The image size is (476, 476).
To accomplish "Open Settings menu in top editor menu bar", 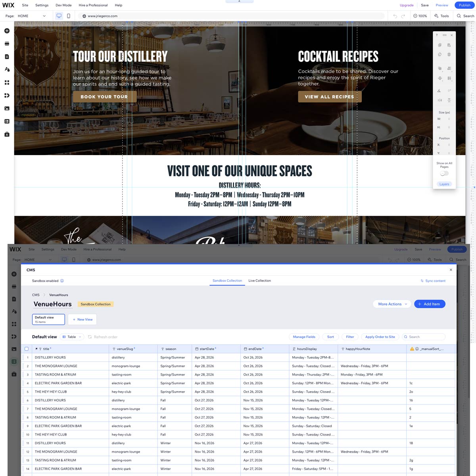I will click(42, 5).
